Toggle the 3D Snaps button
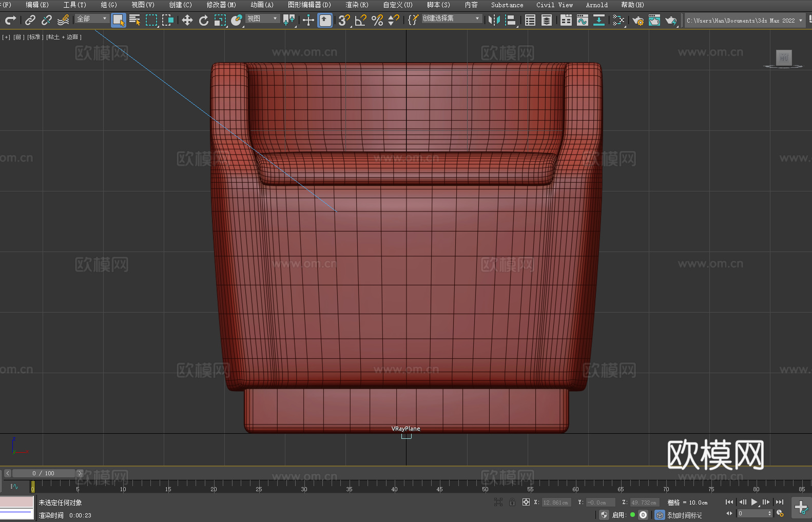The width and height of the screenshot is (812, 522). 344,20
